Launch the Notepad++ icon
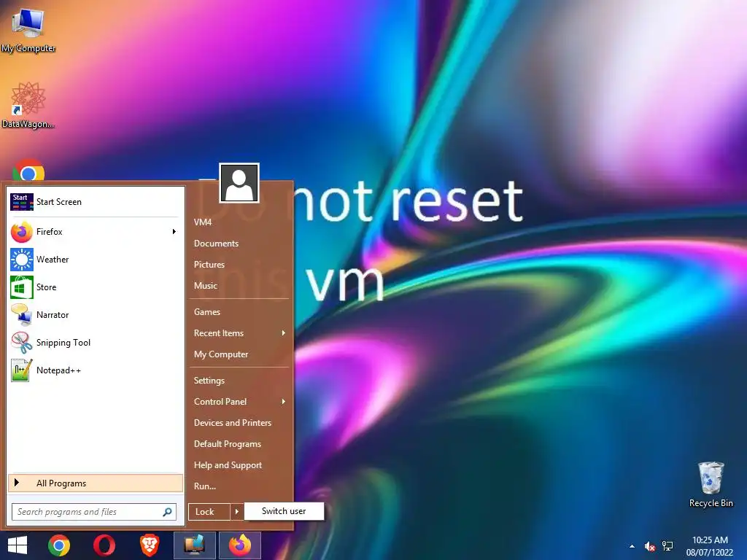The width and height of the screenshot is (747, 560). click(x=21, y=370)
